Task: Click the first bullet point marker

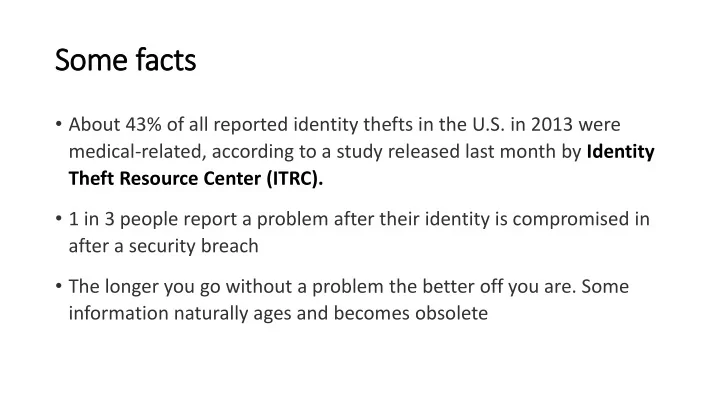Action: coord(58,124)
